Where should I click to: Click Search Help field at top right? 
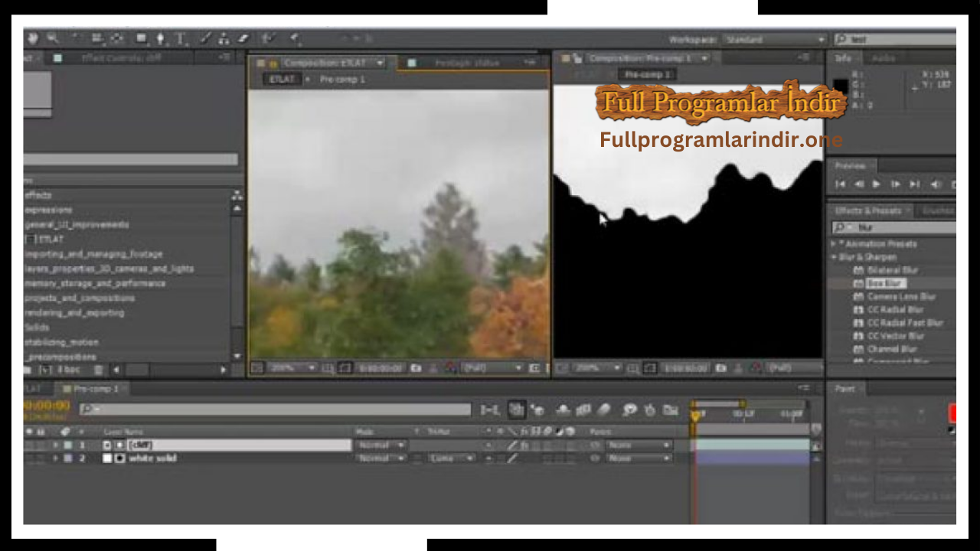(895, 39)
